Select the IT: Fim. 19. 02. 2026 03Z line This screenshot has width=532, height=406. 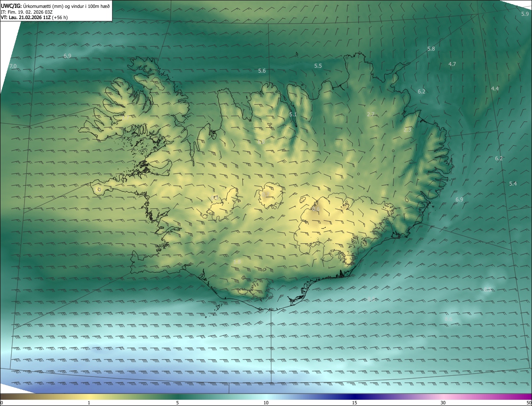point(27,12)
